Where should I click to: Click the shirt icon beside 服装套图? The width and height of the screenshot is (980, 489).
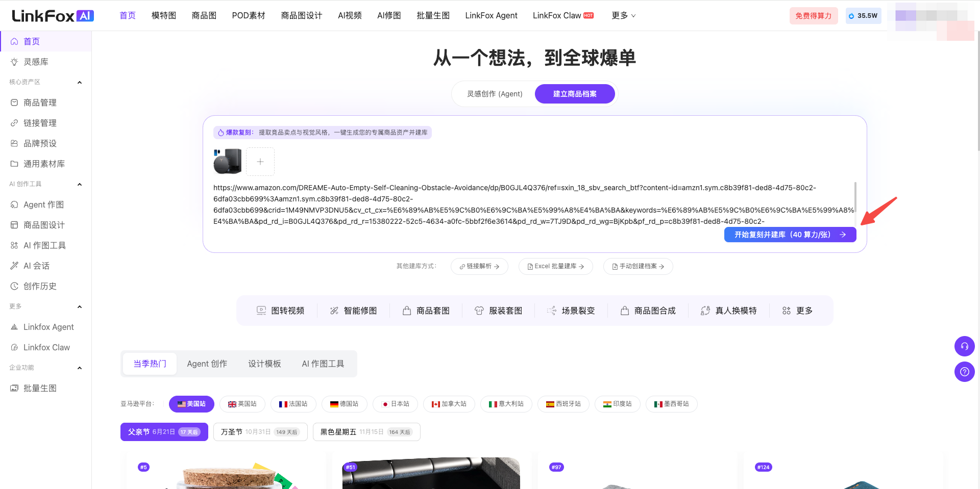tap(479, 311)
